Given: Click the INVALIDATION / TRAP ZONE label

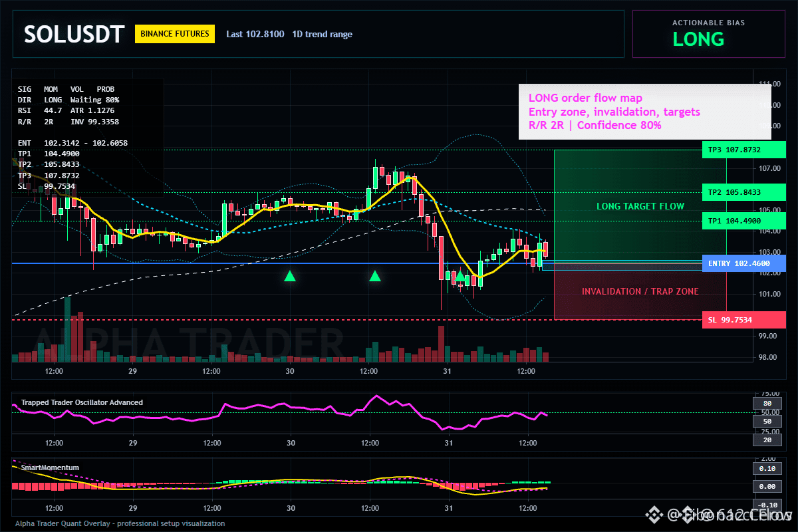Looking at the screenshot, I should point(640,291).
